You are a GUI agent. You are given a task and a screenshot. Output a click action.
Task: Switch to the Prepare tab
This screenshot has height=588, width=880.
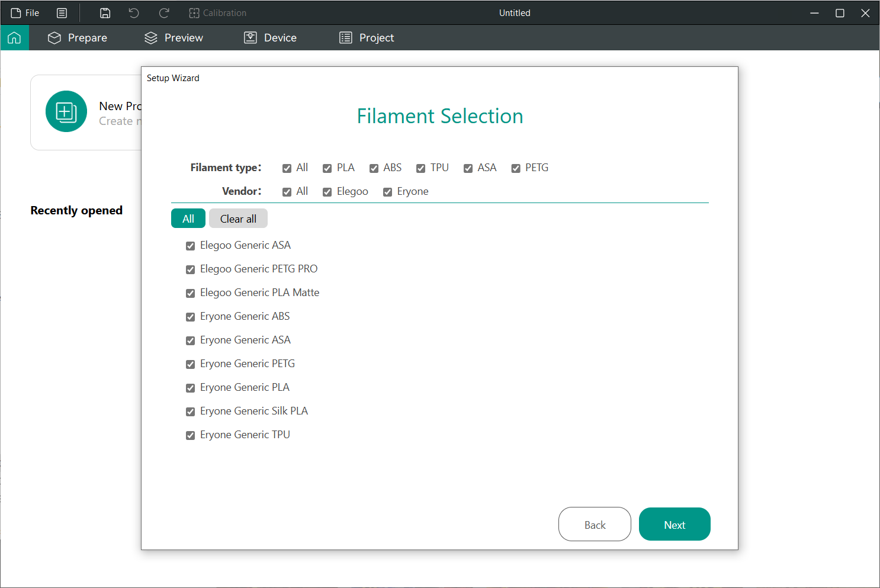[x=78, y=38]
